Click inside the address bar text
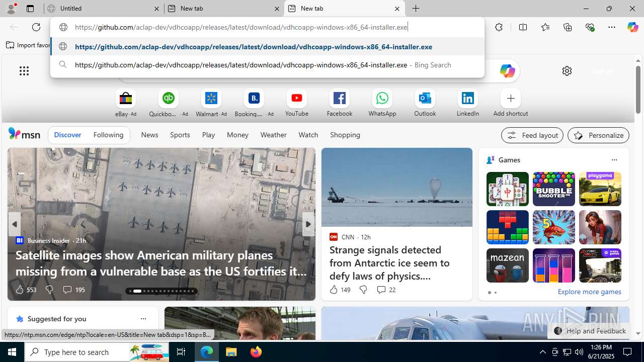Screen dimensions: 644x362 click(x=241, y=27)
